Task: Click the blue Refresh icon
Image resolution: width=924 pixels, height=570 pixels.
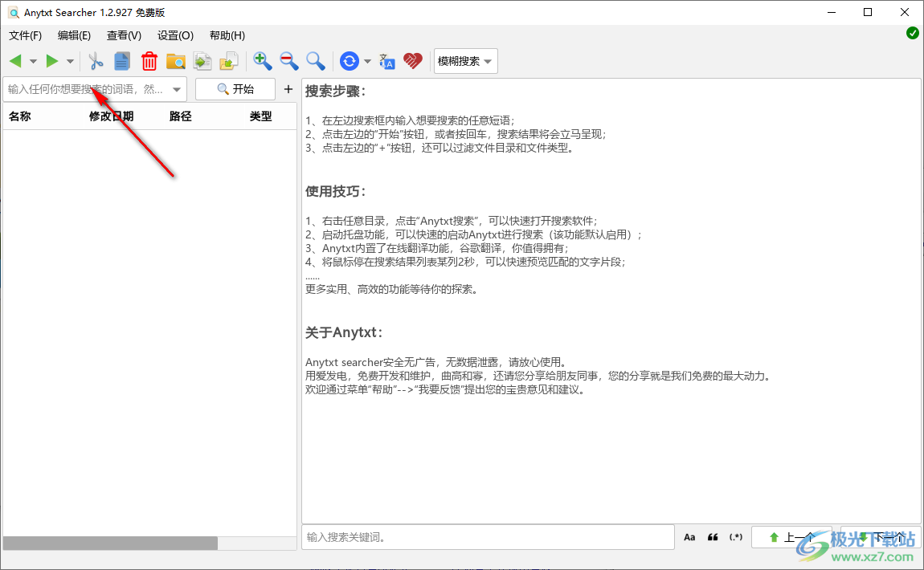Action: pos(349,61)
